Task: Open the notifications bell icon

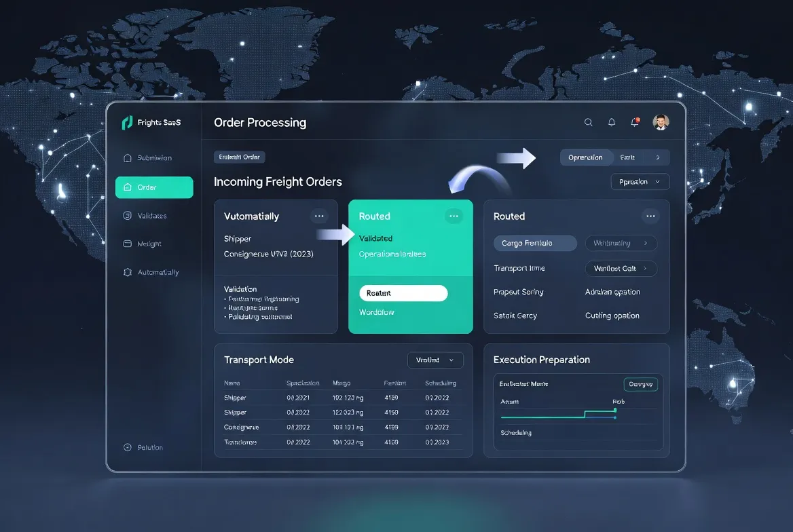Action: 611,122
